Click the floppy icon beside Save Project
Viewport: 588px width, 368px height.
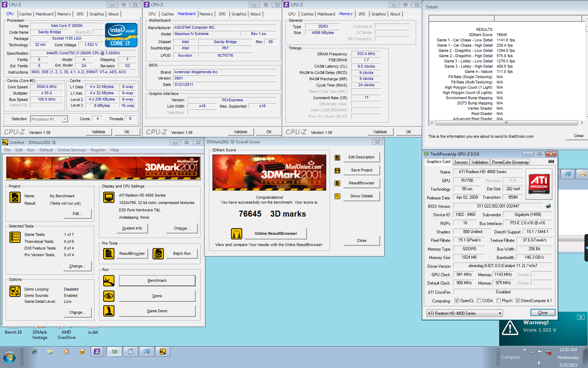click(337, 170)
